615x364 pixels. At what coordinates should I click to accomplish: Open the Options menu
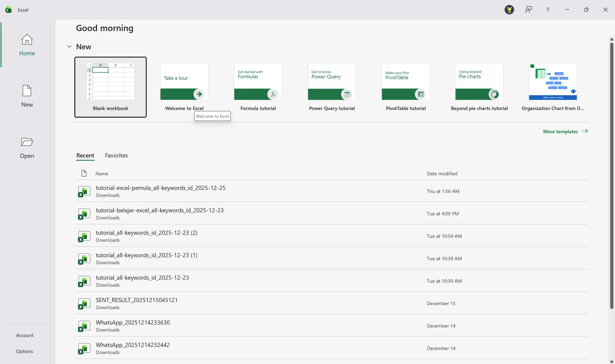pyautogui.click(x=24, y=351)
